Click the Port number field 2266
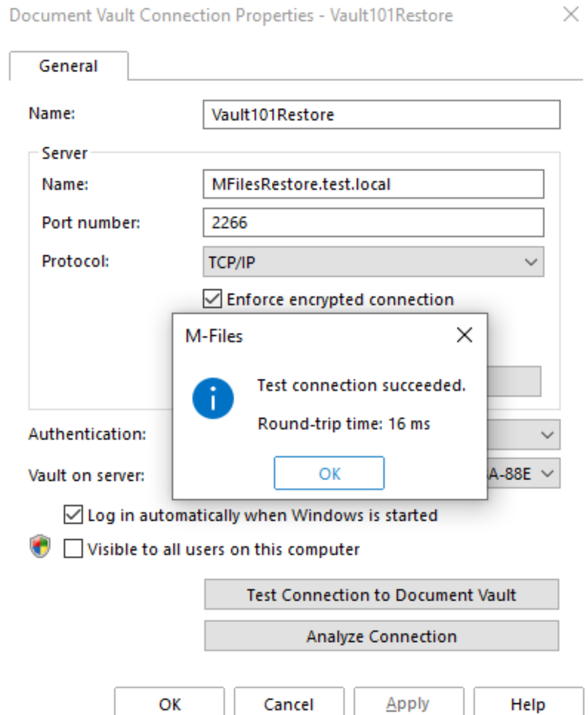588x715 pixels. 373,223
